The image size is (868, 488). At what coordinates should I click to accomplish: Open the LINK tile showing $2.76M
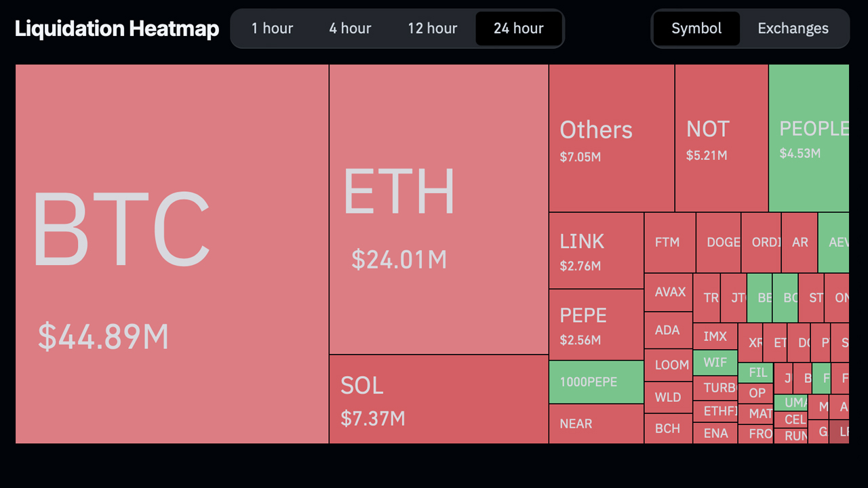595,251
